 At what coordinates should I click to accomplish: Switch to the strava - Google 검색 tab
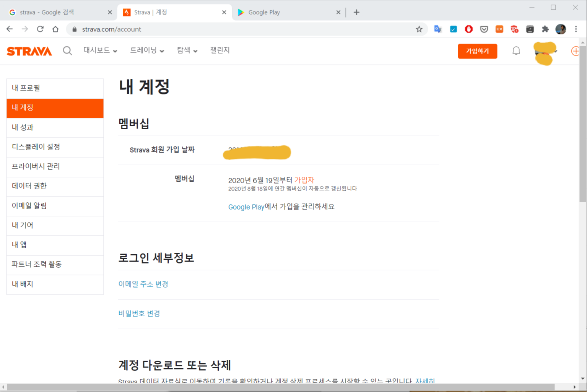tap(59, 12)
